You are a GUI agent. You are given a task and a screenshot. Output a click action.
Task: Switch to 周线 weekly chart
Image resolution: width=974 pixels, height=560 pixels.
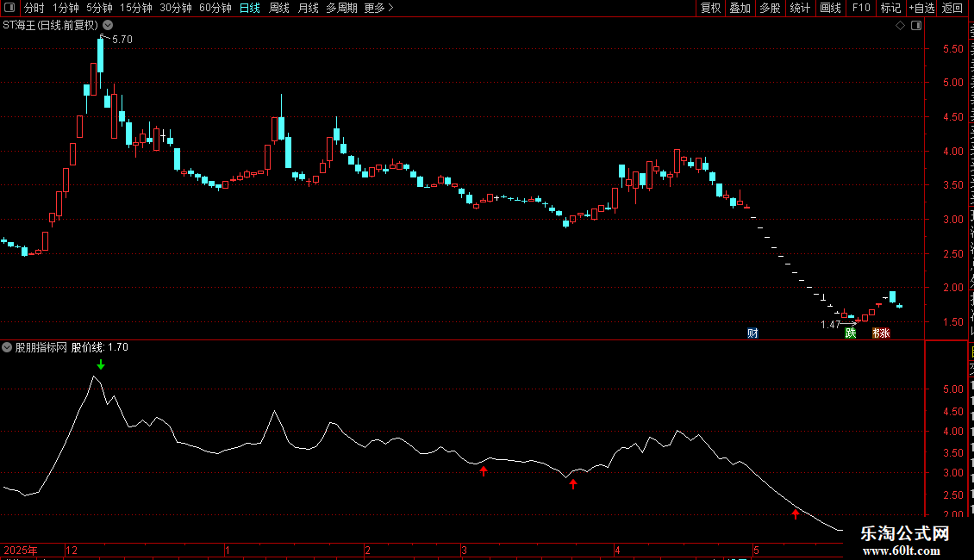click(x=279, y=8)
